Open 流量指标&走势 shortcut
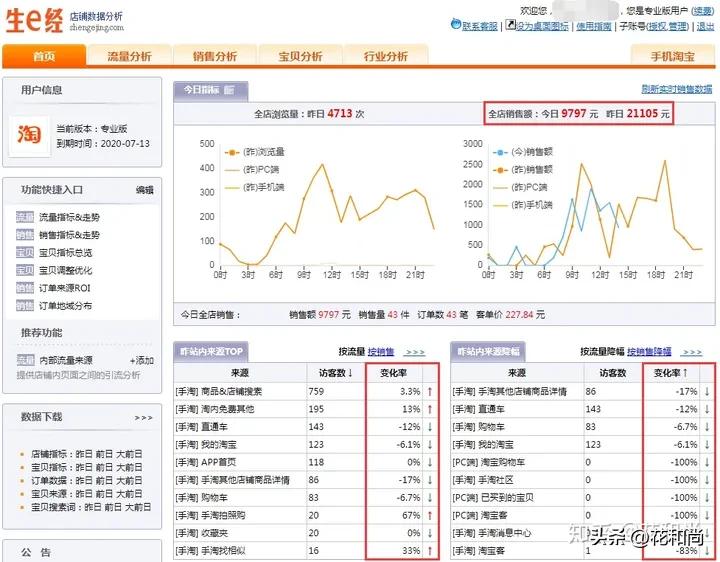The width and height of the screenshot is (720, 562). pos(69,217)
